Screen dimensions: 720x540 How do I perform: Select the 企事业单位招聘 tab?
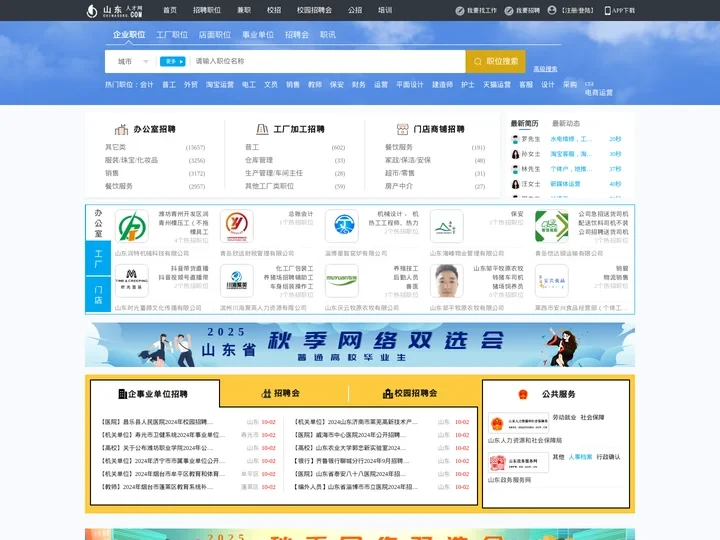153,394
